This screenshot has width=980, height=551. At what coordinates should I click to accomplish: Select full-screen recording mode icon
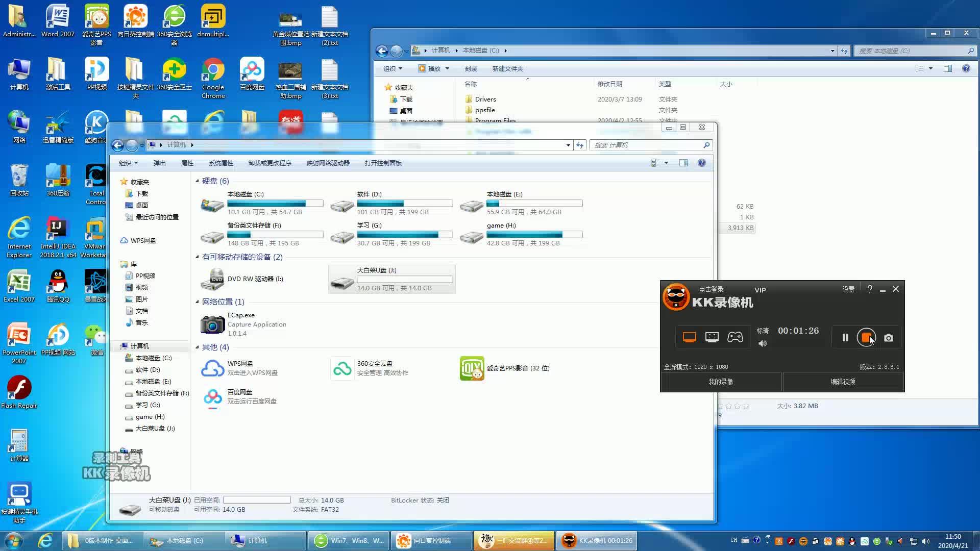pos(690,337)
